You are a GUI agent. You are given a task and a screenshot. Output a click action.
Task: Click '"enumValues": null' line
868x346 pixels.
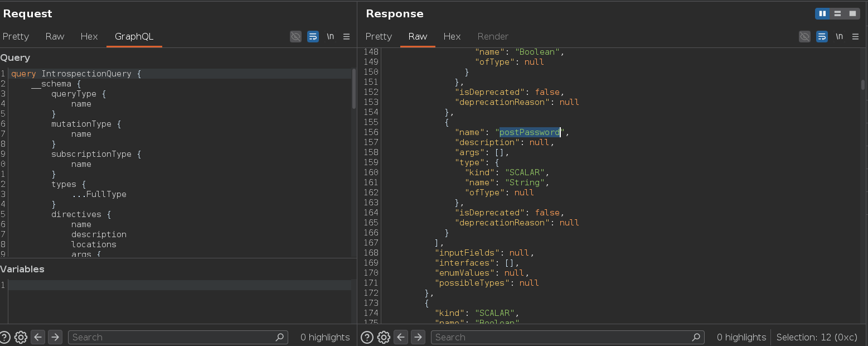click(x=482, y=273)
